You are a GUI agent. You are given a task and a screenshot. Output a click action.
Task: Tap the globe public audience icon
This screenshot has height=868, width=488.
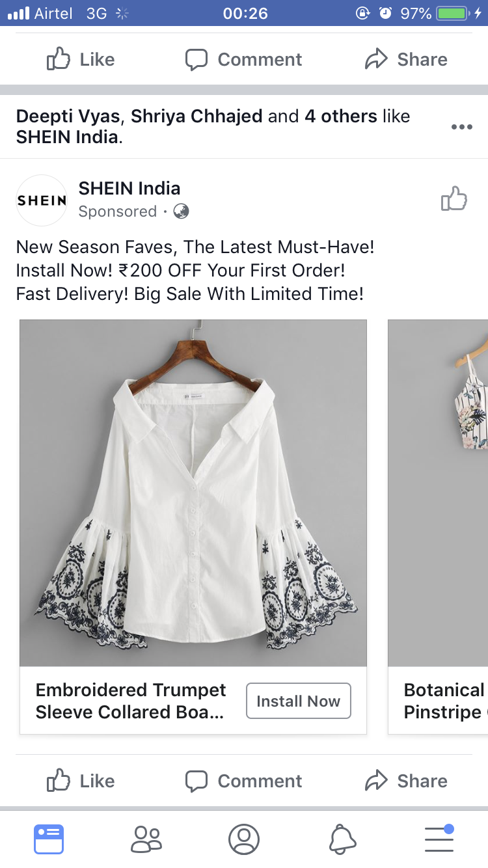click(182, 211)
